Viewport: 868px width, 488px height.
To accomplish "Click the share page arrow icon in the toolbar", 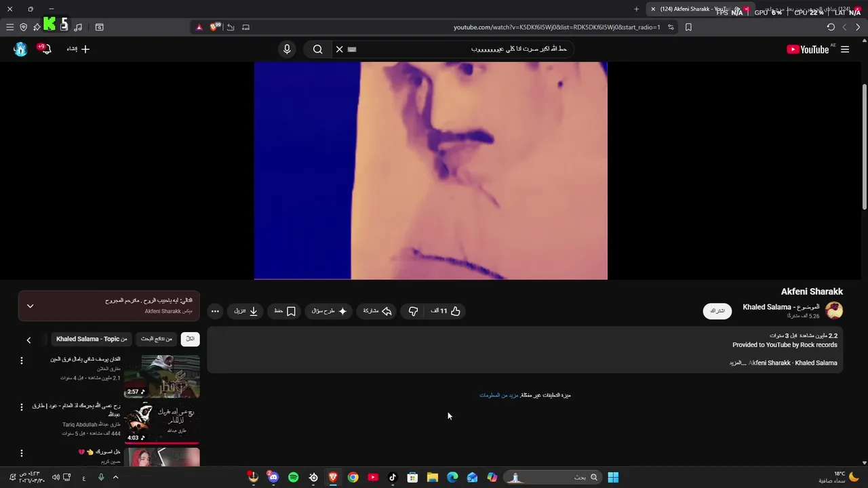I will point(231,27).
